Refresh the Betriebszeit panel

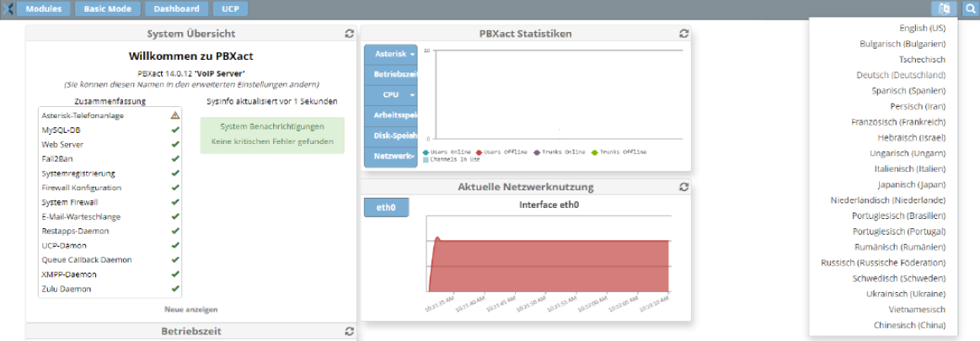tap(349, 332)
